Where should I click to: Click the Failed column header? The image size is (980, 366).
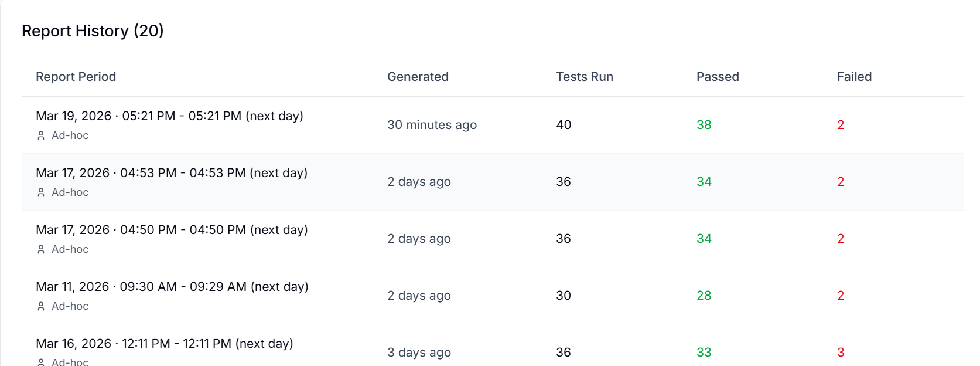tap(853, 77)
